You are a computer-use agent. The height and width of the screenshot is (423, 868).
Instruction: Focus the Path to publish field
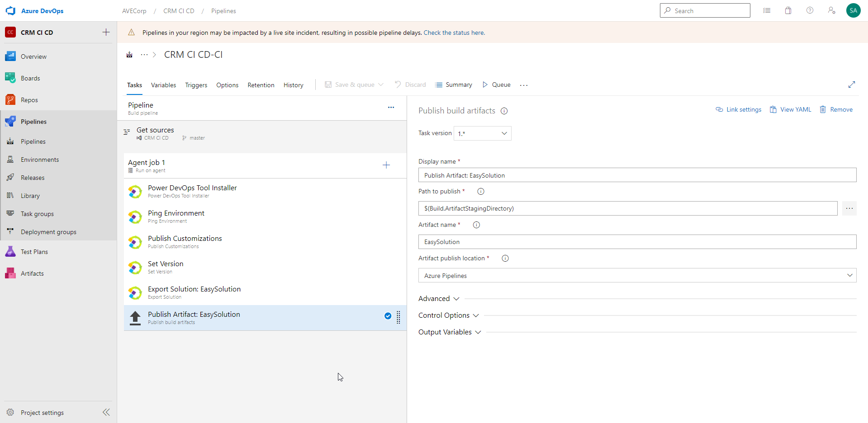tap(628, 208)
